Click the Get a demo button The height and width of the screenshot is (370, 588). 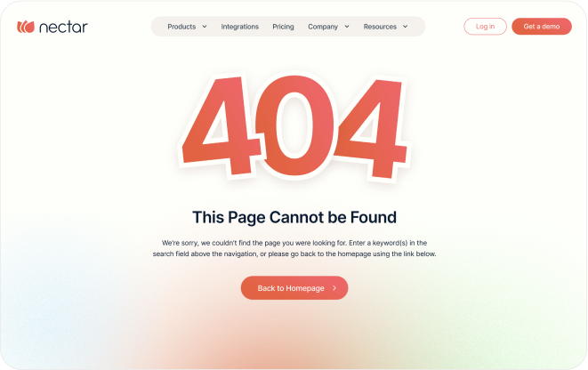[542, 27]
